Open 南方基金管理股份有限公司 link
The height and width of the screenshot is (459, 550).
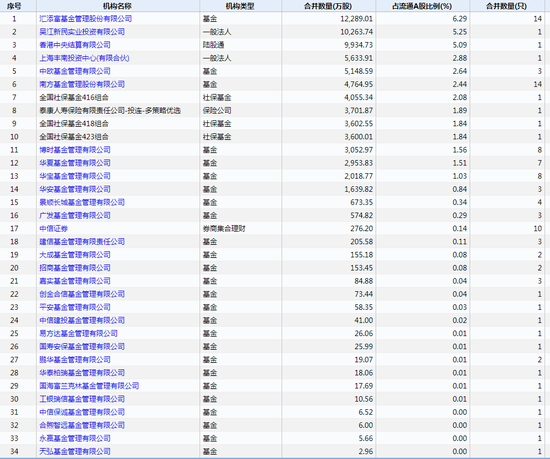(82, 84)
